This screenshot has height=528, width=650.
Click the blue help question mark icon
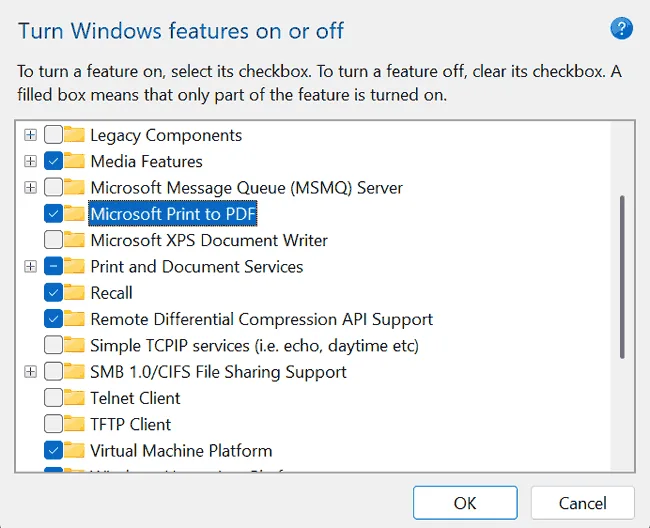click(621, 29)
